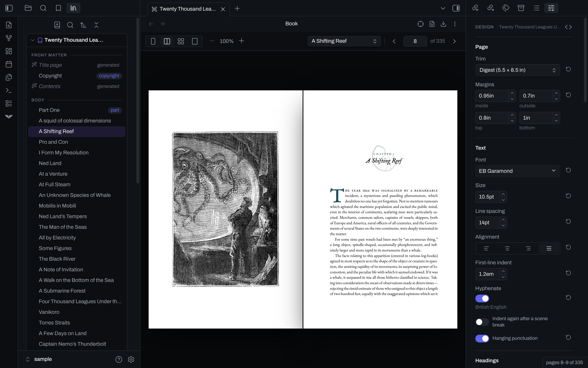Open the settings gear icon
The image size is (588, 368).
point(131,359)
